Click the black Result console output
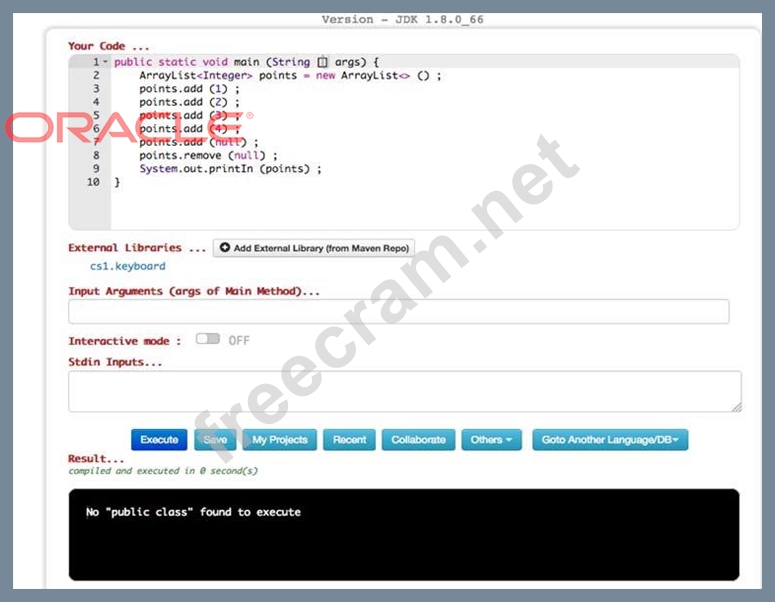Viewport: 775px width, 602px height. 403,534
